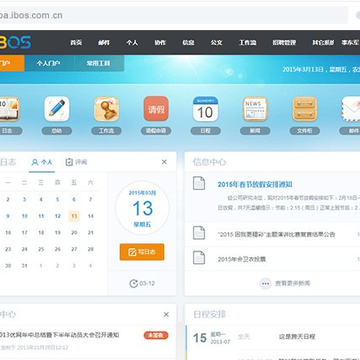The width and height of the screenshot is (360, 360).
Task: Close the lower-left 中心 panel
Action: (166, 314)
